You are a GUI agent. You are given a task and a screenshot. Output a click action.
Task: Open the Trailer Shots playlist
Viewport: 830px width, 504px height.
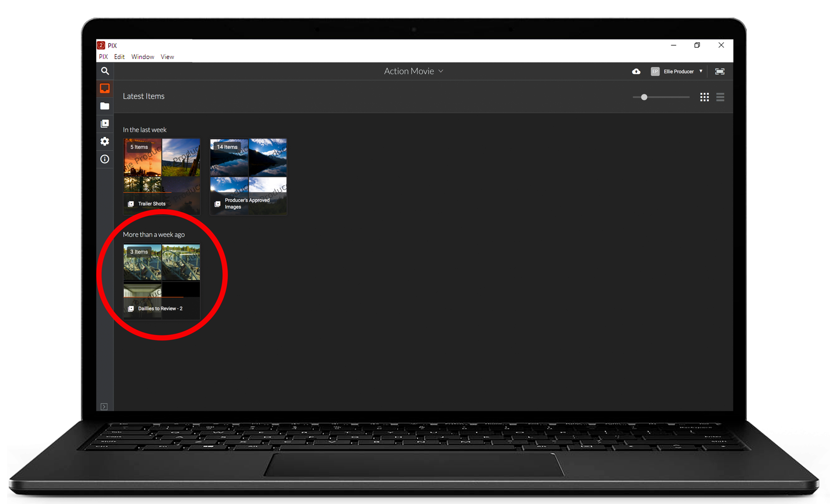point(162,176)
